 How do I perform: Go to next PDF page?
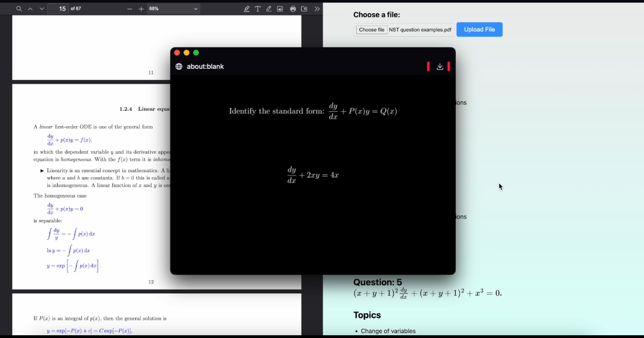[42, 9]
